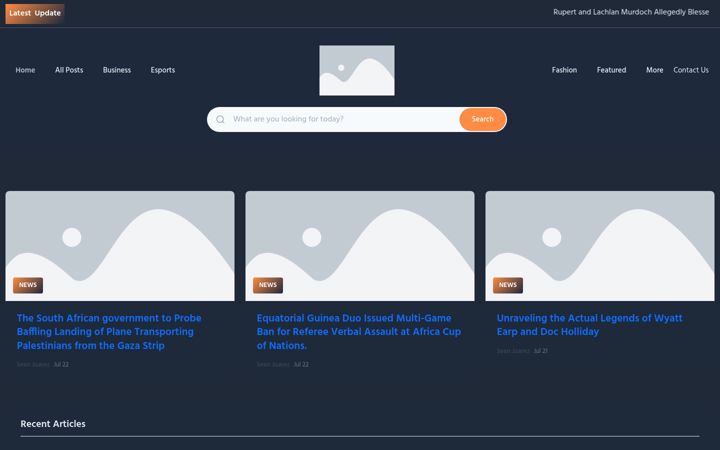
Task: Click the South African article thumbnail image
Action: 120,246
